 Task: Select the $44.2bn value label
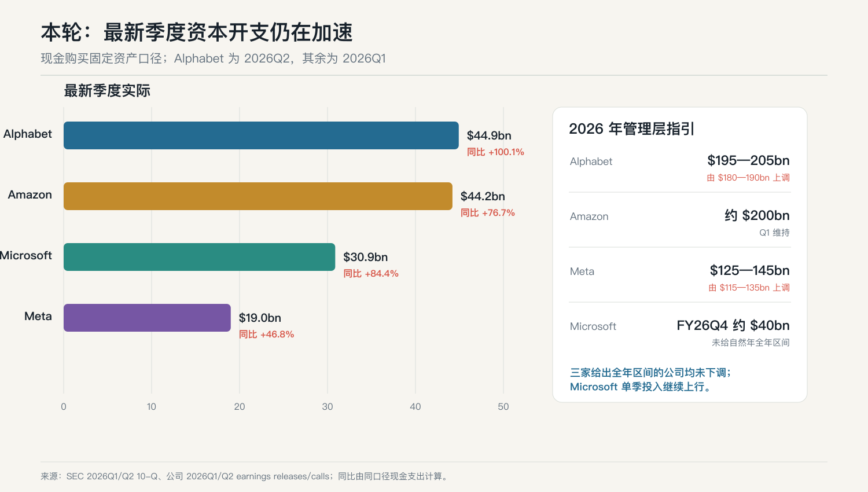point(483,196)
